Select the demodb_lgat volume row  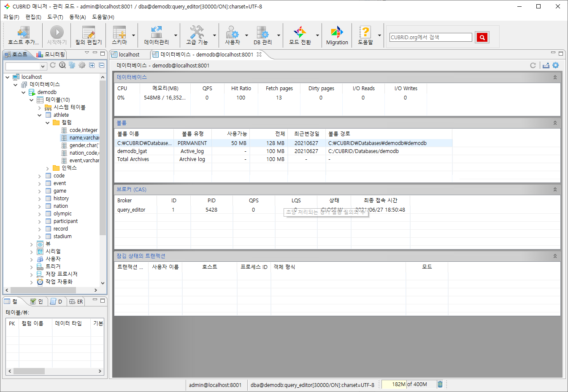[x=283, y=151]
